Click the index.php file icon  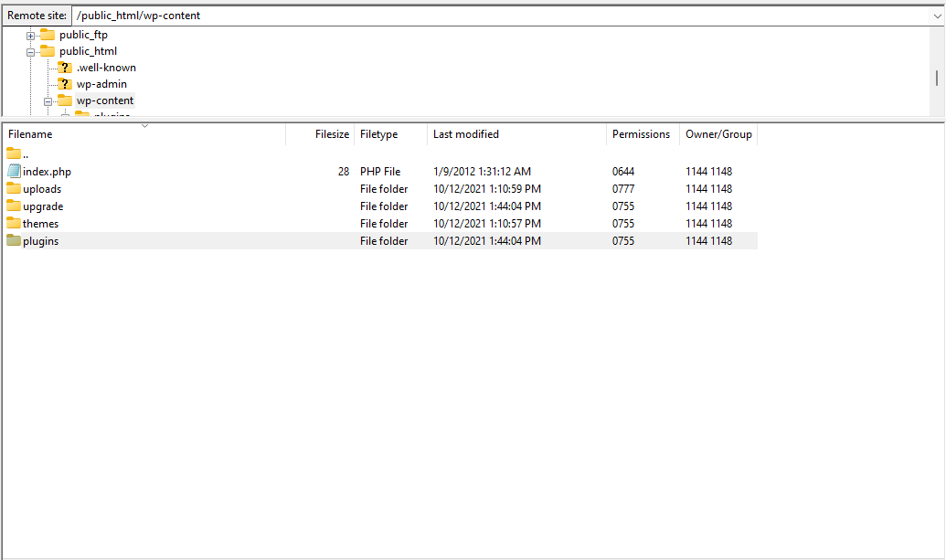point(14,171)
